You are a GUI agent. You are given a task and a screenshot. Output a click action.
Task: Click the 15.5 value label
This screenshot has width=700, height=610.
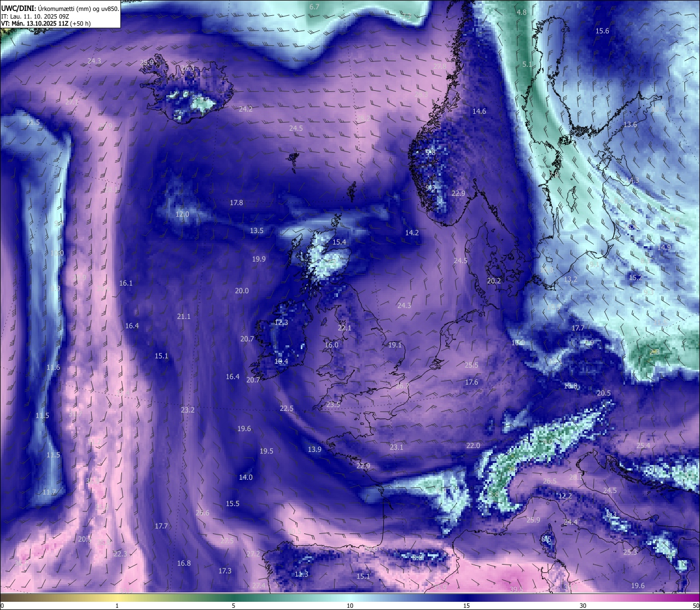point(232,503)
